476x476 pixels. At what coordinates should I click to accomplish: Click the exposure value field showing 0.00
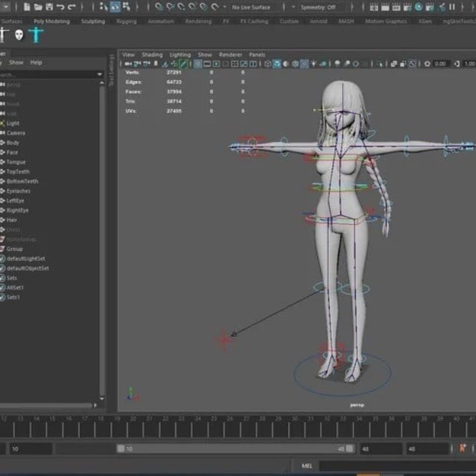[440, 64]
